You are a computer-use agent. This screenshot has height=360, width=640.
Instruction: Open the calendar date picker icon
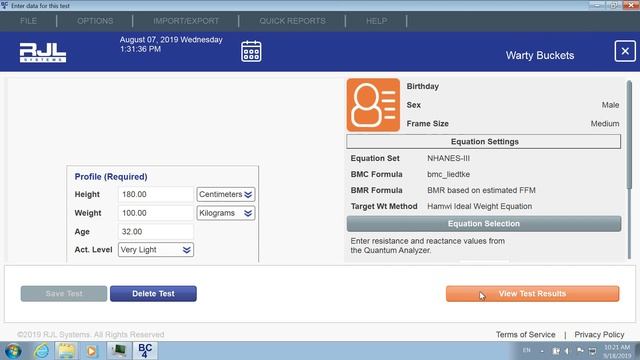pos(251,51)
